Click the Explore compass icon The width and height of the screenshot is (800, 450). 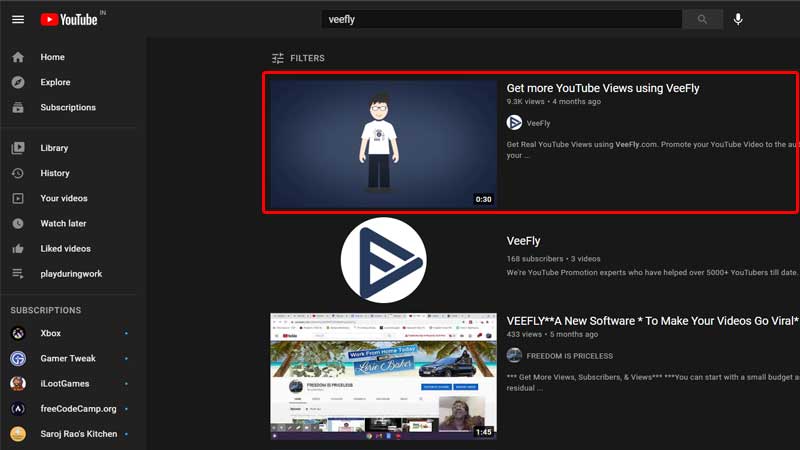(x=18, y=82)
